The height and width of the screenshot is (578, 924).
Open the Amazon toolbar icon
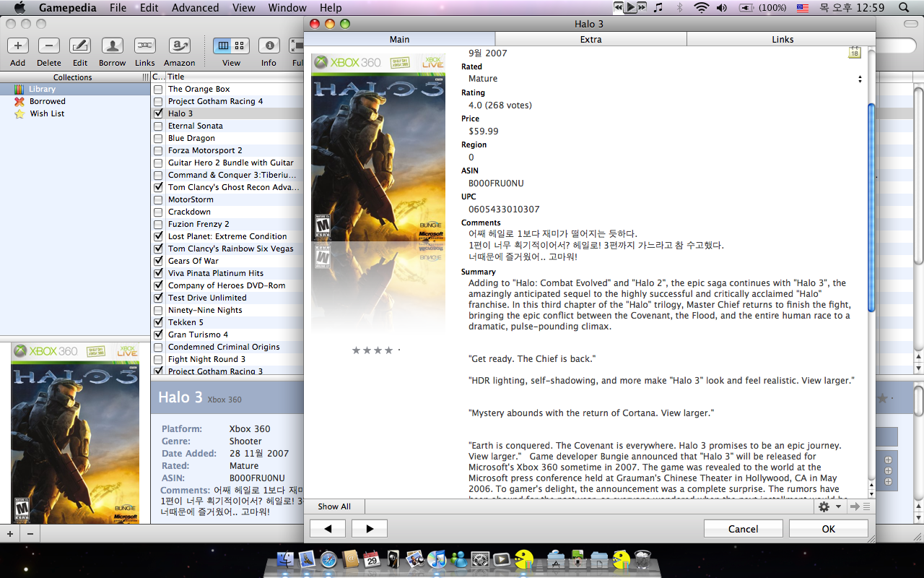click(x=179, y=46)
